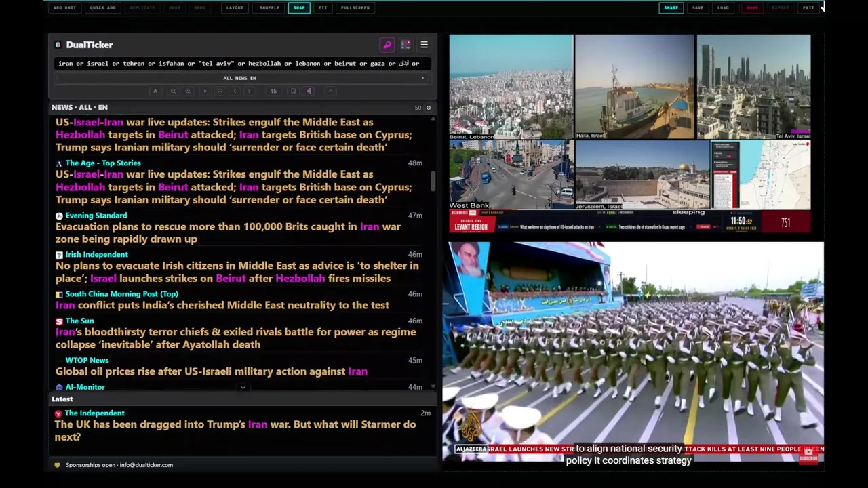Open the India neutrality headline

pos(222,306)
